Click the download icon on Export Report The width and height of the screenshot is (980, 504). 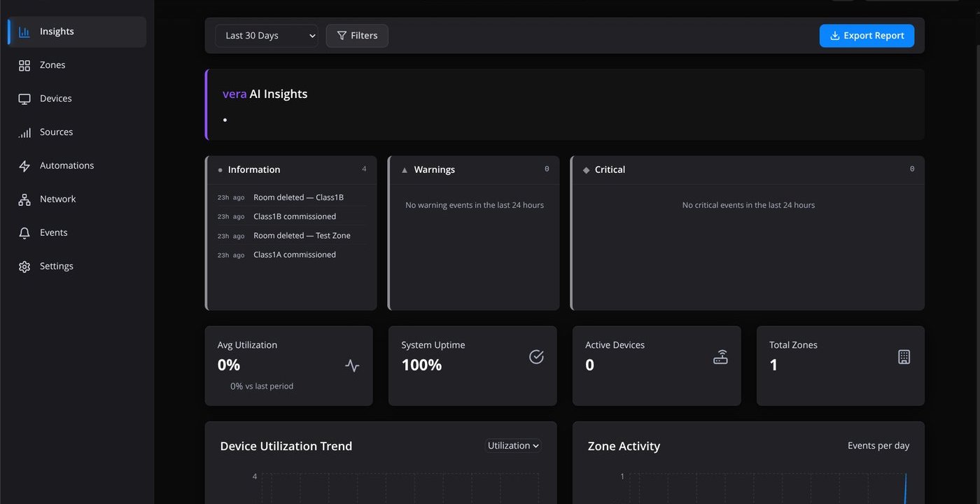pyautogui.click(x=835, y=35)
